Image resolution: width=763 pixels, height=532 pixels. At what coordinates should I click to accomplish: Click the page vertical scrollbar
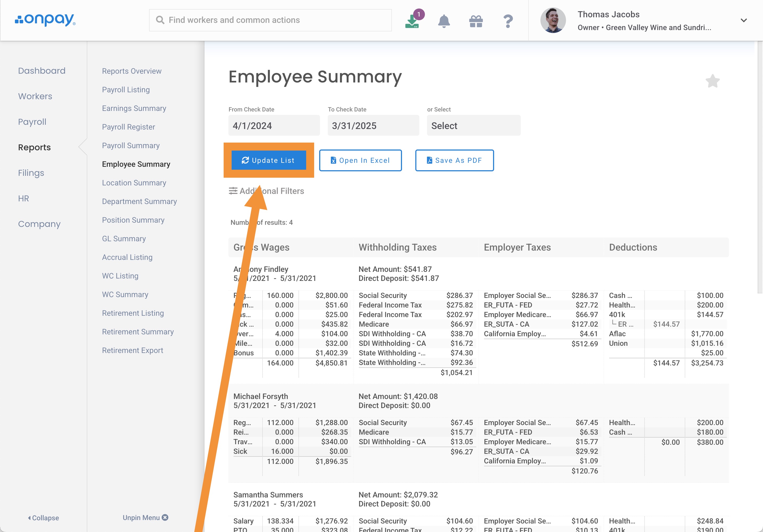click(x=760, y=167)
